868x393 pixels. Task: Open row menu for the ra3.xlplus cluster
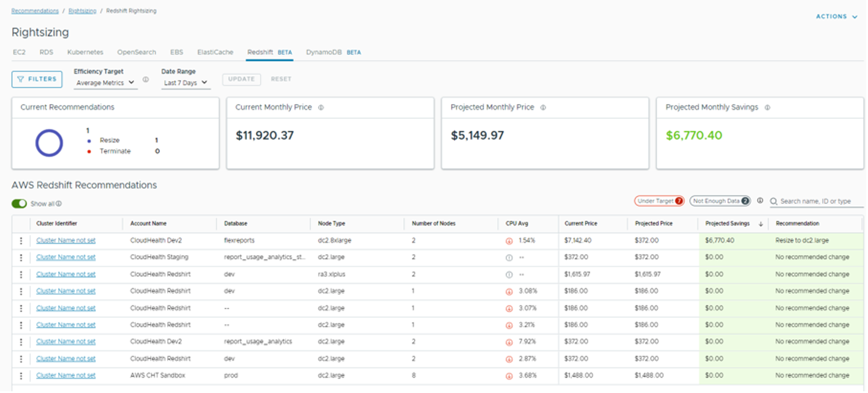pos(21,274)
